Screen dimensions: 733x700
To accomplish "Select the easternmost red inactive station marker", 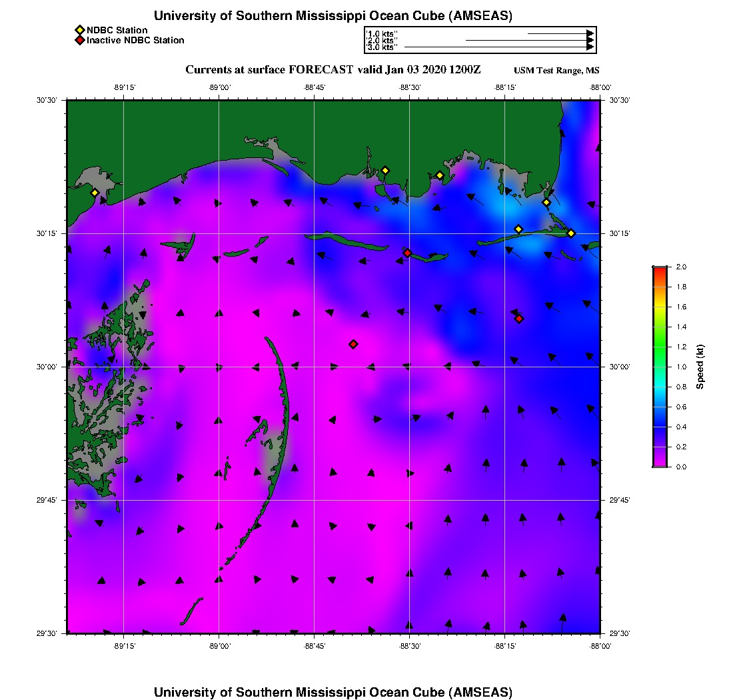I will pos(519,319).
